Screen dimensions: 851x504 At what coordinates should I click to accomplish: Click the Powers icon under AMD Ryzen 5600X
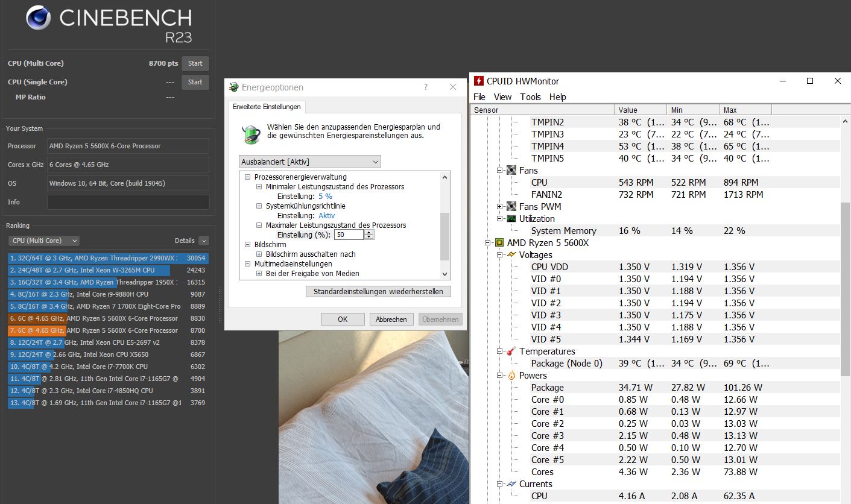pos(510,375)
